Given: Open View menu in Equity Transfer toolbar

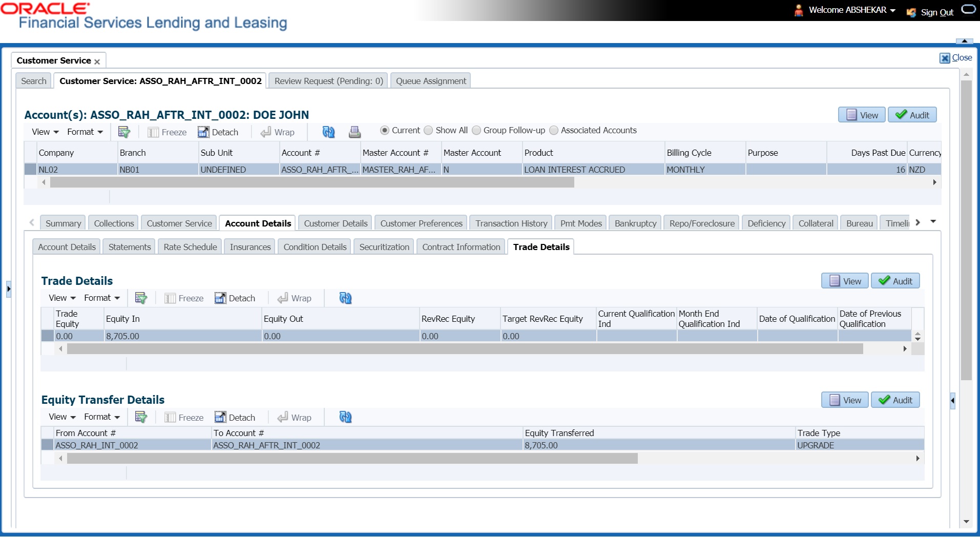Looking at the screenshot, I should coord(62,417).
